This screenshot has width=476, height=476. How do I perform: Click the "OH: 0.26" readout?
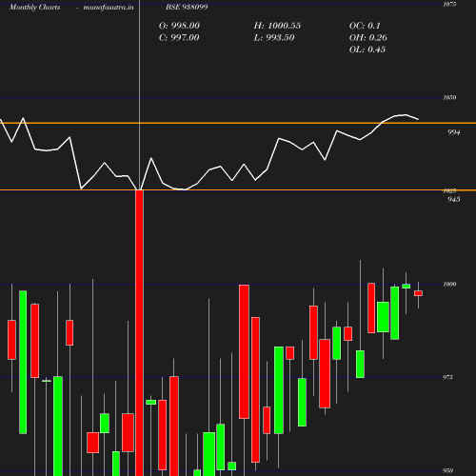click(368, 38)
